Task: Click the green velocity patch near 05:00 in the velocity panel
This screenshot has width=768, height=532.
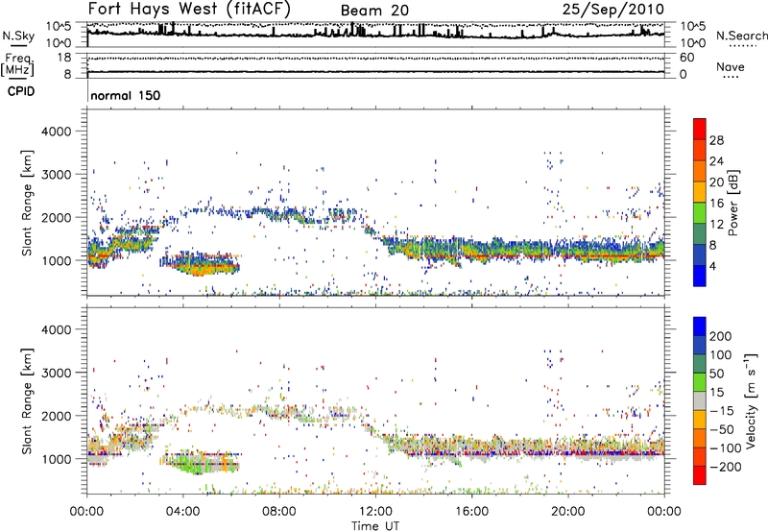Action: 194,465
